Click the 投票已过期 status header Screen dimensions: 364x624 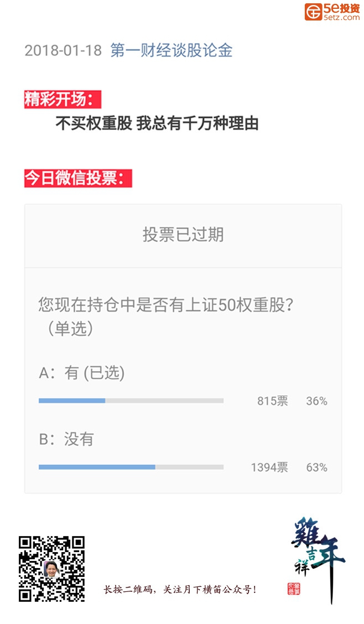tap(183, 235)
